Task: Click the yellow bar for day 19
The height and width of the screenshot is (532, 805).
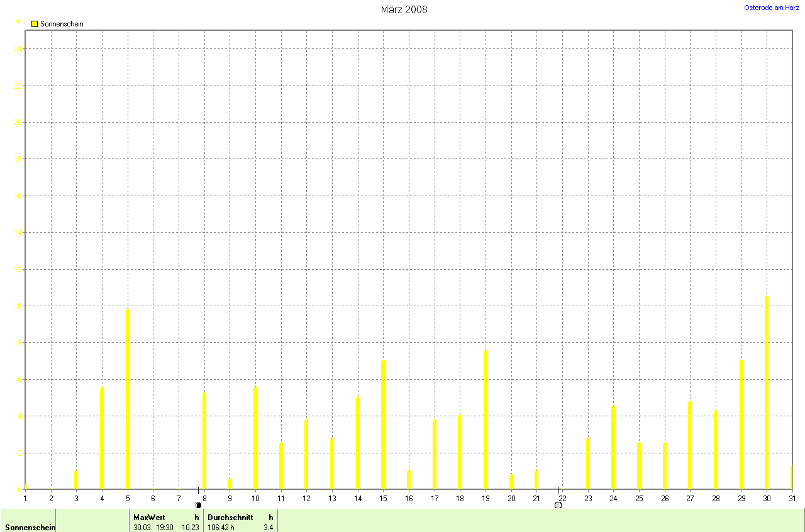Action: (x=486, y=419)
